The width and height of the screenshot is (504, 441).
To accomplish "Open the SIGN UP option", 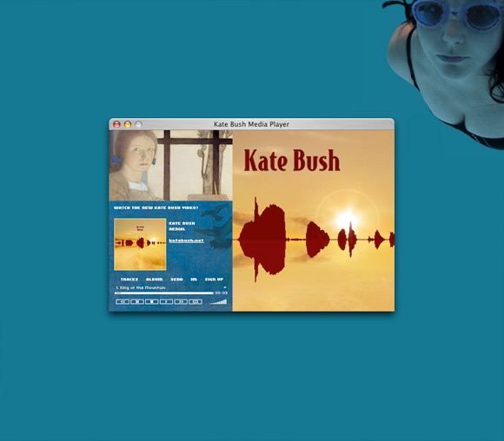I will click(214, 280).
